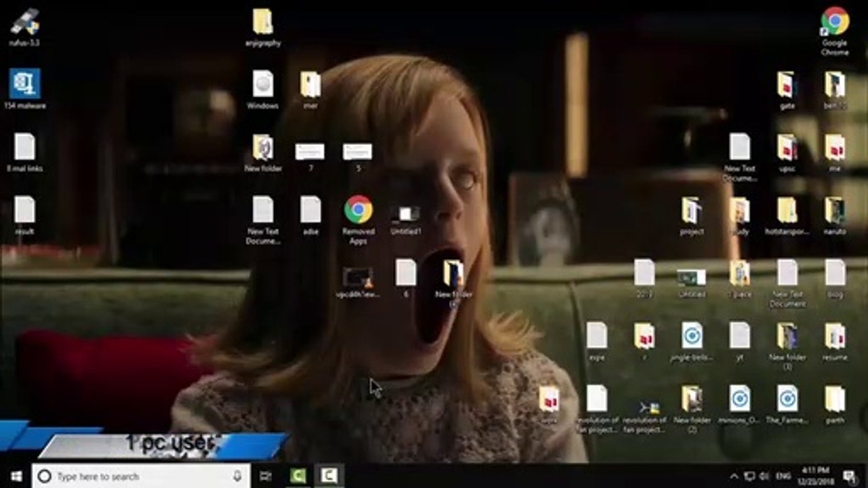The image size is (868, 488).
Task: Open the network status tray icon
Action: [749, 476]
